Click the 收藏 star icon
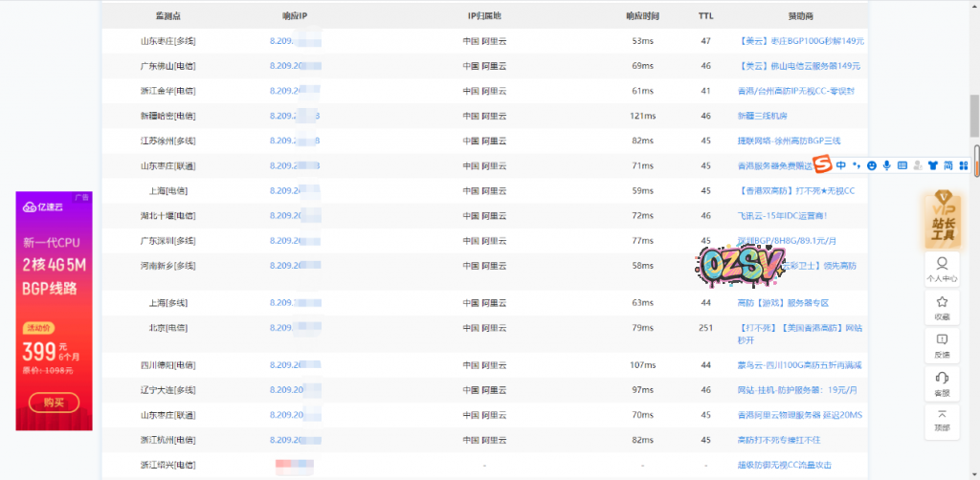The height and width of the screenshot is (480, 980). click(942, 307)
